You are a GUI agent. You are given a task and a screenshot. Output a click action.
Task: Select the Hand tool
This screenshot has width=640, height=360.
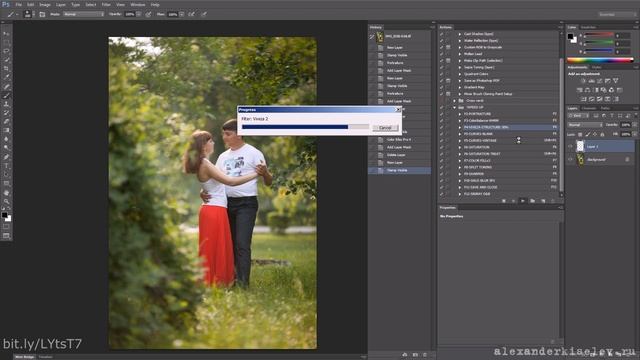pyautogui.click(x=6, y=192)
